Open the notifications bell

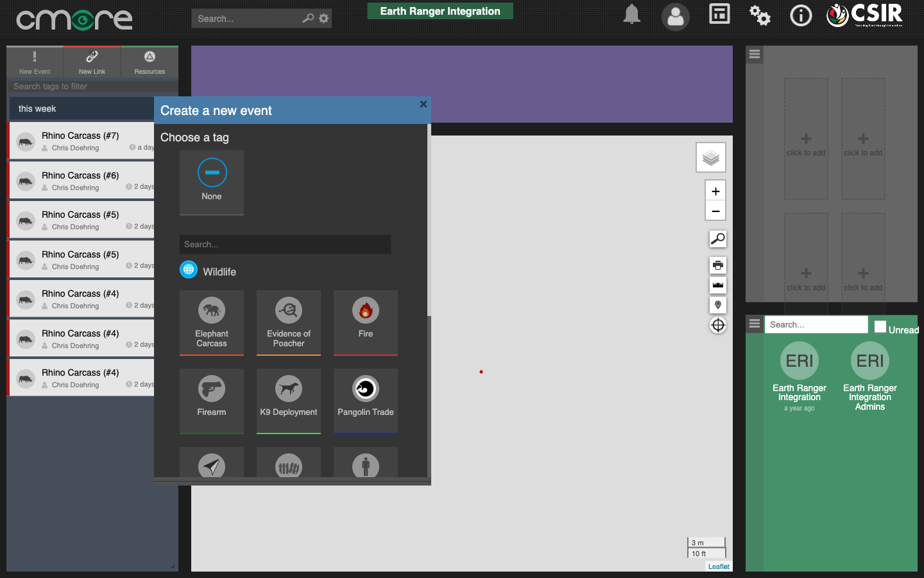point(631,14)
